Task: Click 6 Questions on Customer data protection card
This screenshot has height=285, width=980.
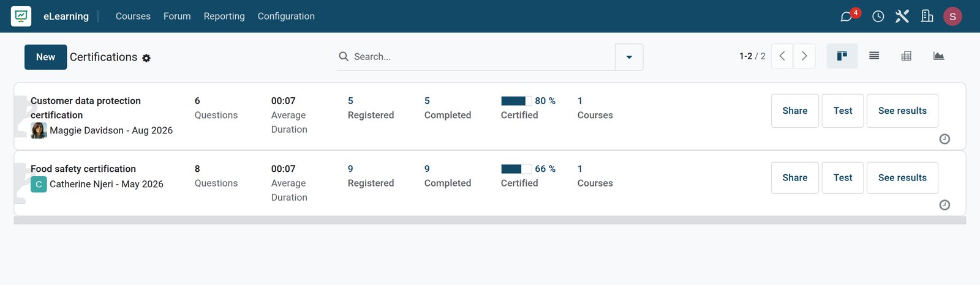Action: (216, 108)
